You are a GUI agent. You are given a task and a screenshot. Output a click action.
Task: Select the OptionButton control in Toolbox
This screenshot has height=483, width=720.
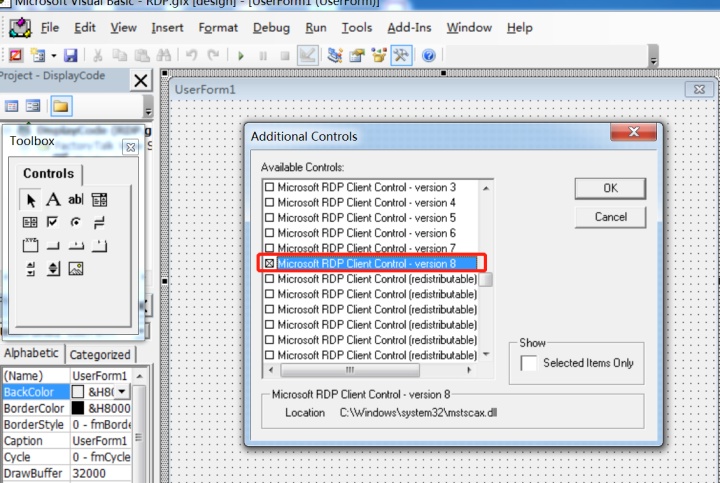coord(76,223)
